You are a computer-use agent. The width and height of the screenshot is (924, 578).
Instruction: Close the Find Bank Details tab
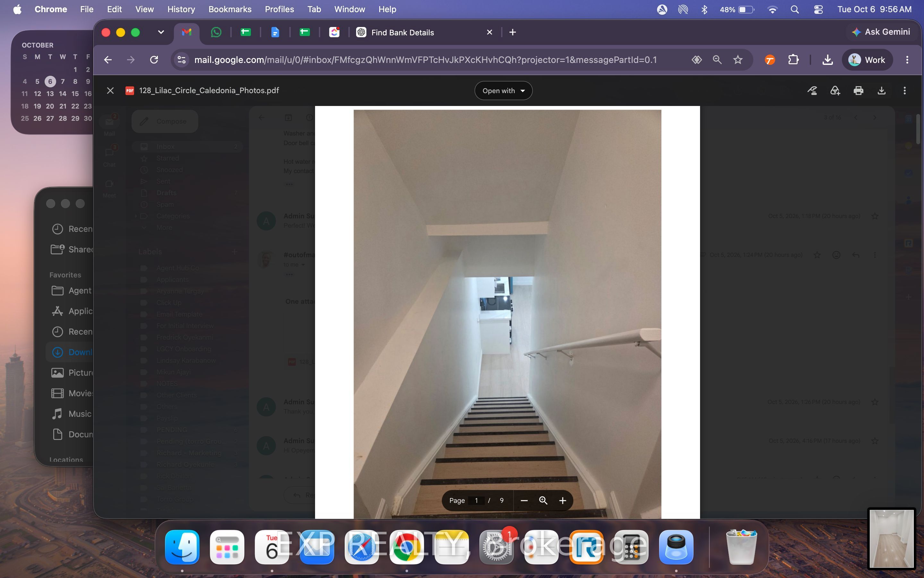coord(490,32)
